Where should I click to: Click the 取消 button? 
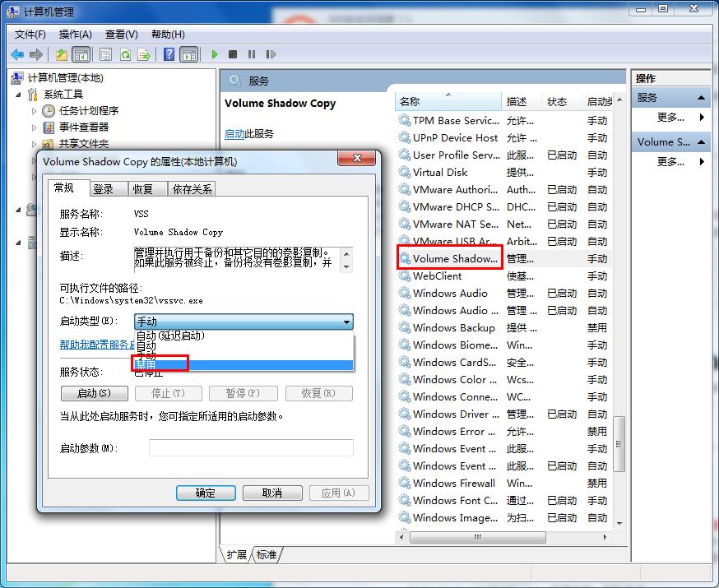[x=272, y=493]
